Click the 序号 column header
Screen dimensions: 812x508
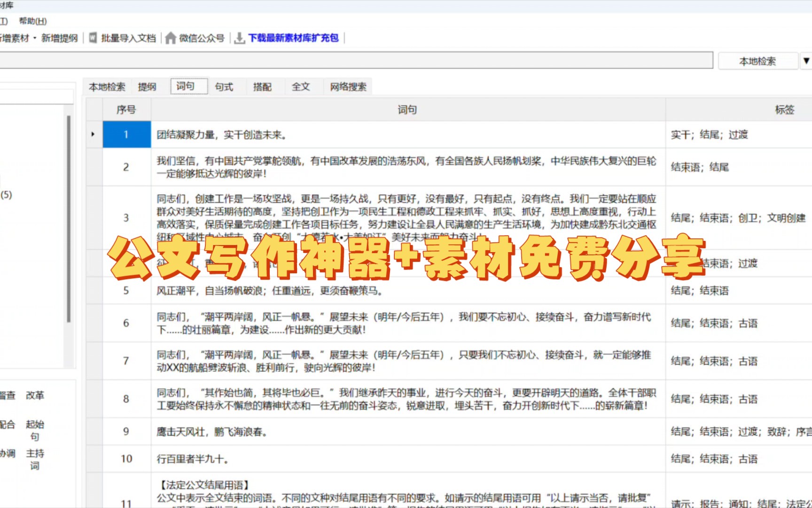pos(126,110)
